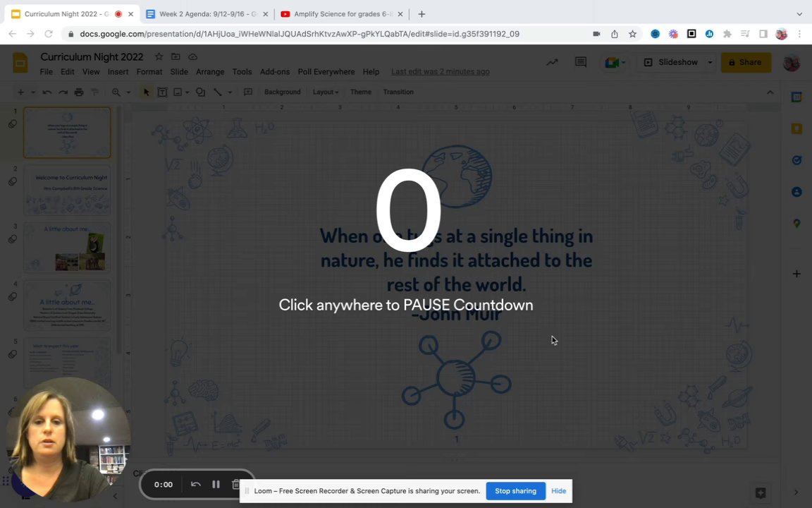Toggle the side panel chevron at bottom right
Viewport: 812px width, 508px height.
coord(796,493)
